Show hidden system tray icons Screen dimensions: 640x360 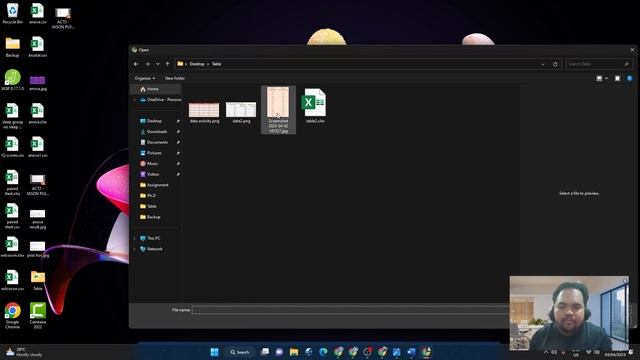(x=546, y=352)
